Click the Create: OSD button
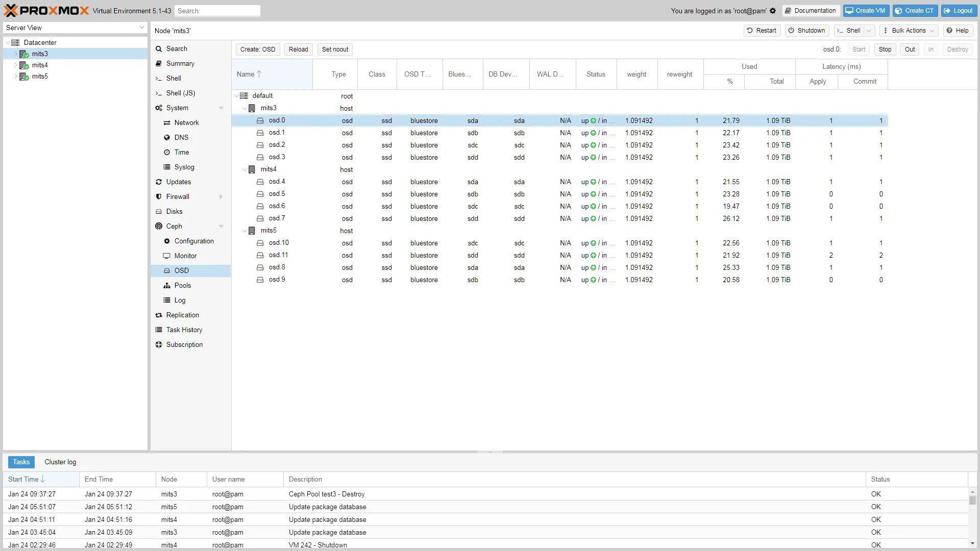 [257, 49]
